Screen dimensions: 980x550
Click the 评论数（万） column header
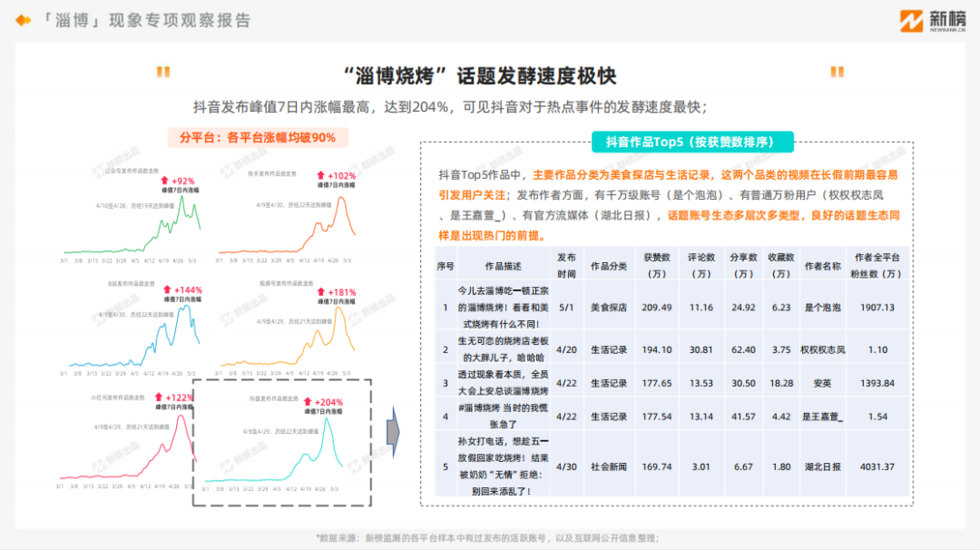click(x=701, y=266)
